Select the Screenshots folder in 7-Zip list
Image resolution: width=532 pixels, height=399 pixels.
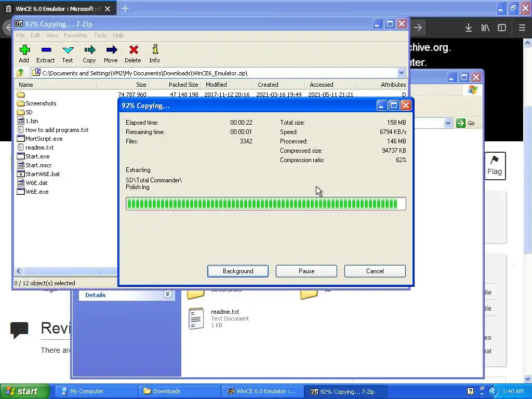coord(37,103)
